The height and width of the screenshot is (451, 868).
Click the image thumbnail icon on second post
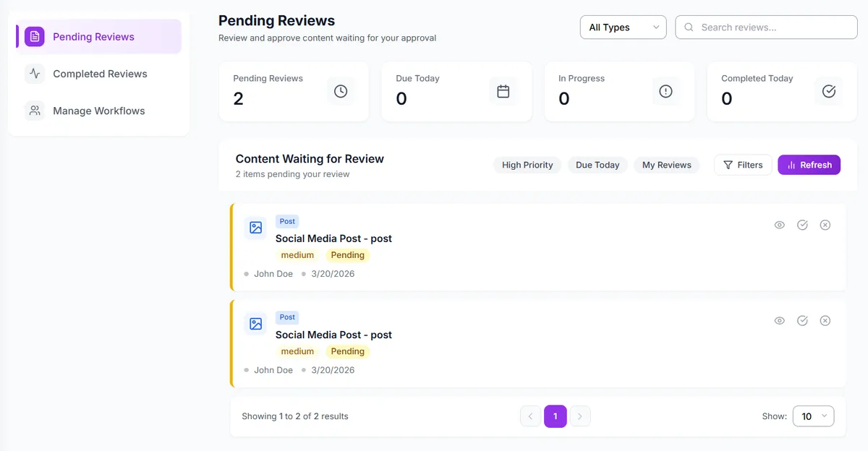click(x=255, y=323)
